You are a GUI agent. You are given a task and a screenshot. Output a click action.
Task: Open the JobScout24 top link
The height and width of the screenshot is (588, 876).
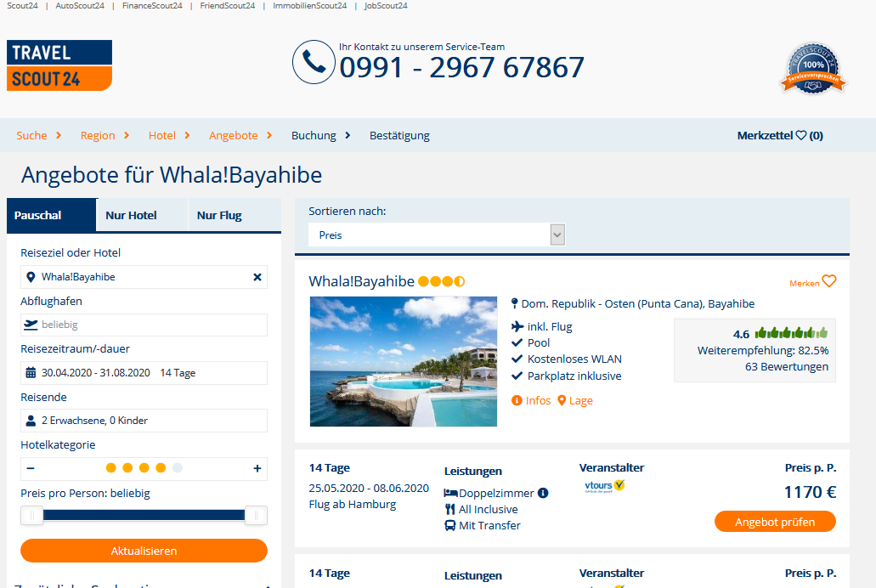point(386,6)
